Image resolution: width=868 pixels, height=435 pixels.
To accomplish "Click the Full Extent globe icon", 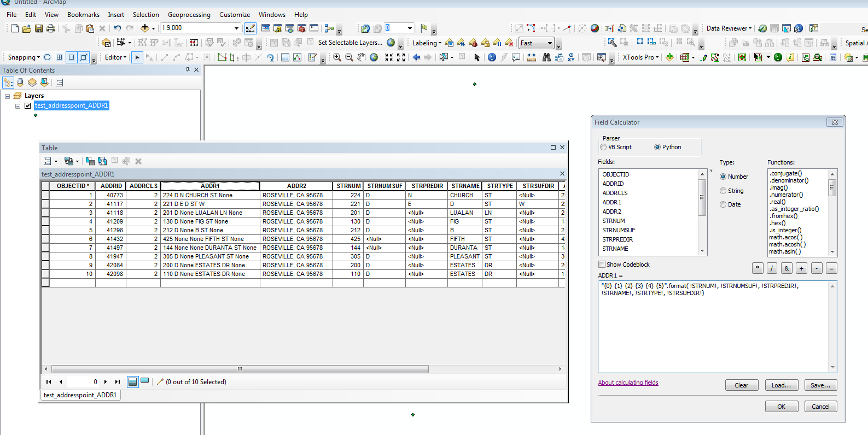I will 374,57.
